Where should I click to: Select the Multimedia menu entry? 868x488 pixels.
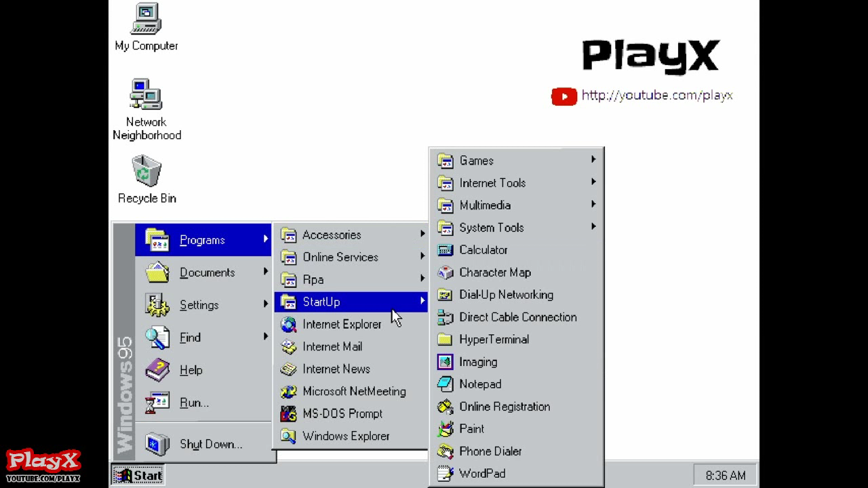click(517, 205)
